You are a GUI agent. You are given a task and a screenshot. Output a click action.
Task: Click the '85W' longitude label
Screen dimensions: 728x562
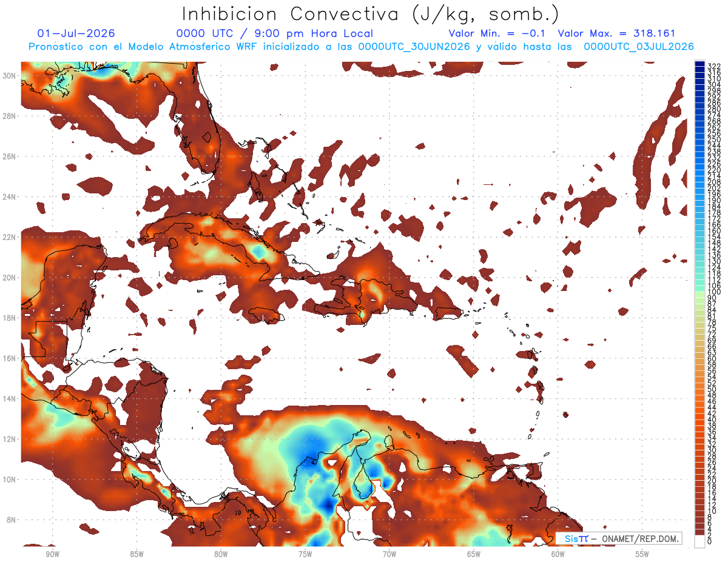[136, 554]
